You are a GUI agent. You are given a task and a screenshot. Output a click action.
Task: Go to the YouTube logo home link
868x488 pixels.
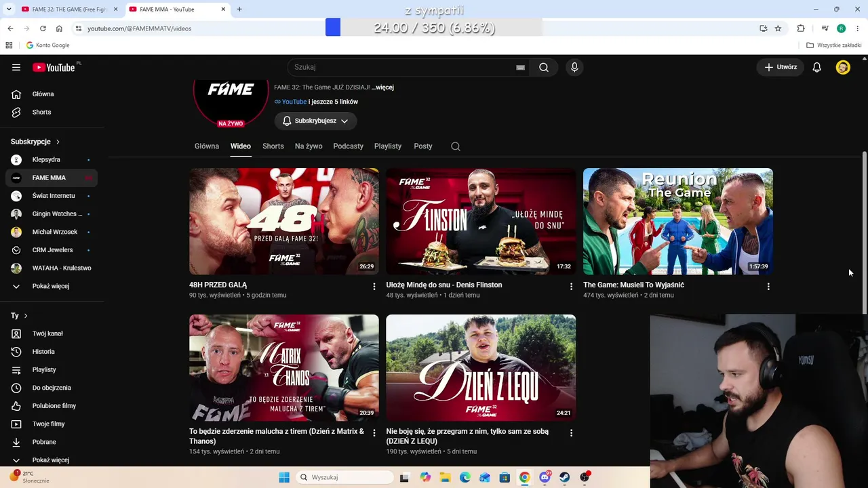tap(54, 67)
